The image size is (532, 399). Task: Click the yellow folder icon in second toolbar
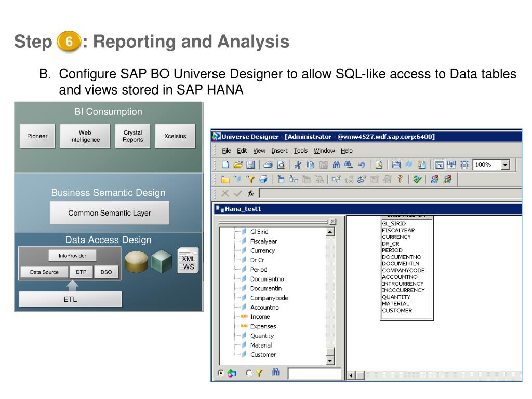pyautogui.click(x=225, y=179)
